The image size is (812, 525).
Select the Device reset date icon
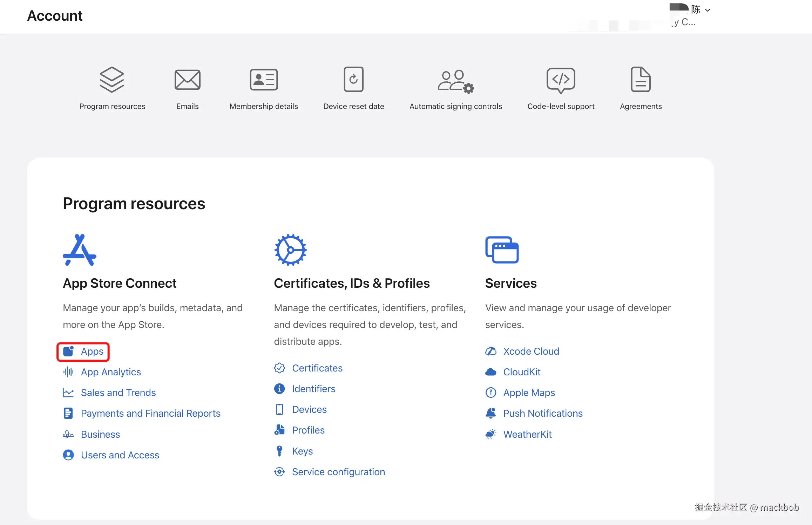(353, 79)
